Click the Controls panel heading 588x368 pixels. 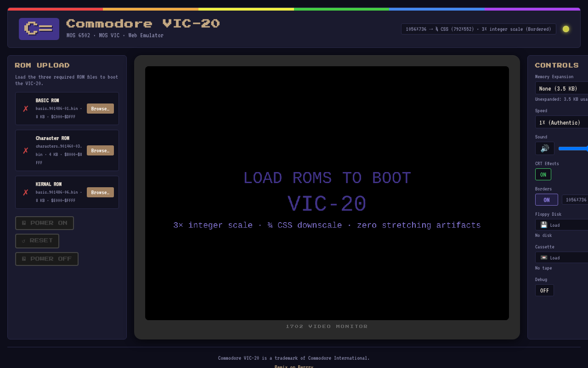point(557,65)
